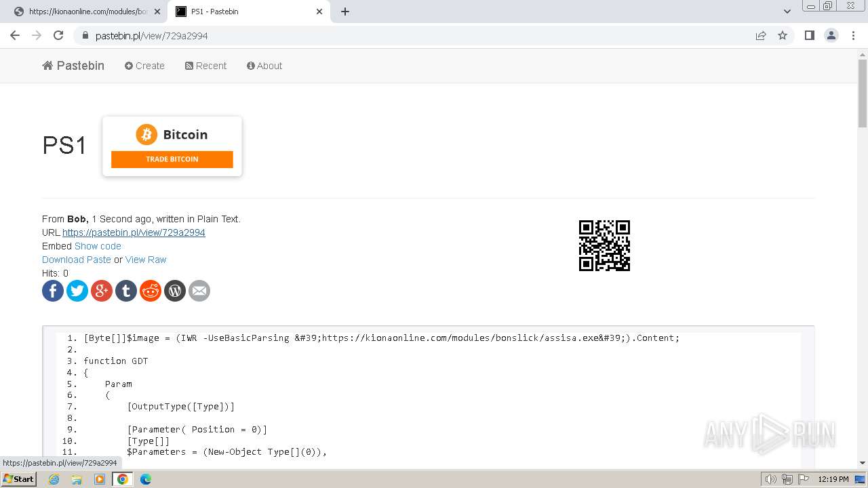Viewport: 868px width, 488px height.
Task: Click '[OutputType([Type])]' code line
Action: [180, 407]
